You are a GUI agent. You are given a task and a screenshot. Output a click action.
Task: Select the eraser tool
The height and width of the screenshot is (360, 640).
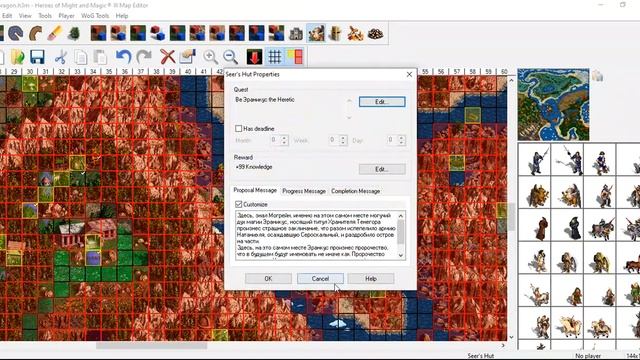[x=55, y=33]
